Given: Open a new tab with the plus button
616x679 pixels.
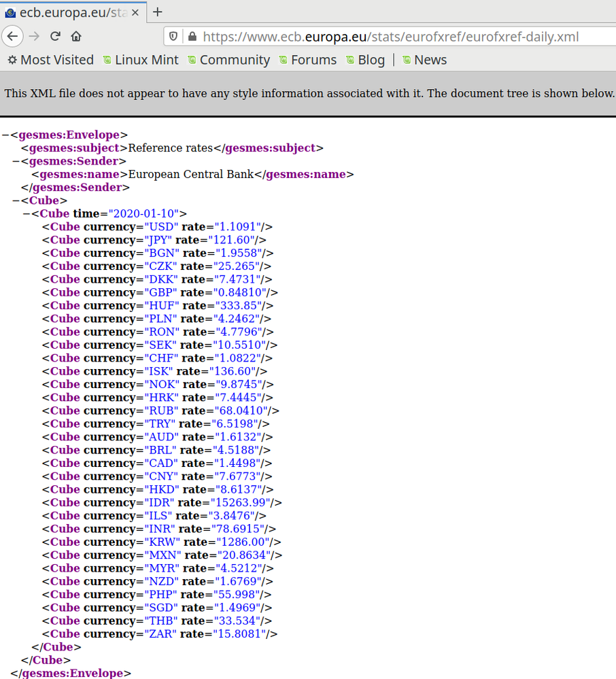Looking at the screenshot, I should [158, 12].
